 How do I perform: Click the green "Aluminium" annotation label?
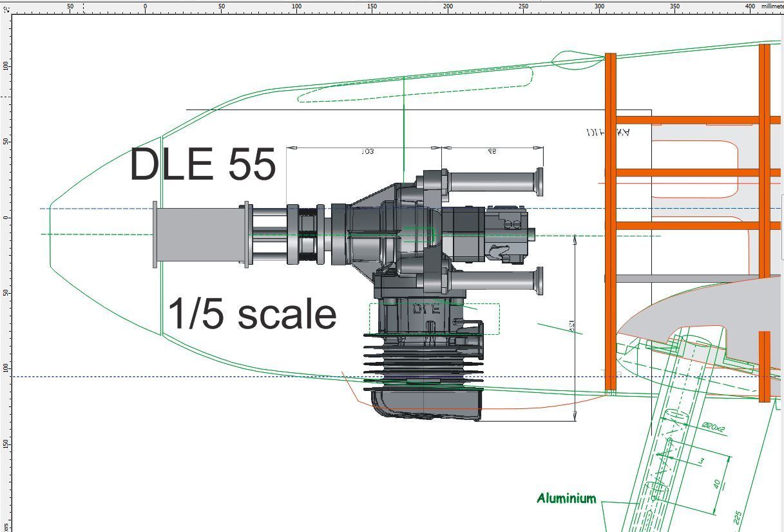click(x=566, y=499)
